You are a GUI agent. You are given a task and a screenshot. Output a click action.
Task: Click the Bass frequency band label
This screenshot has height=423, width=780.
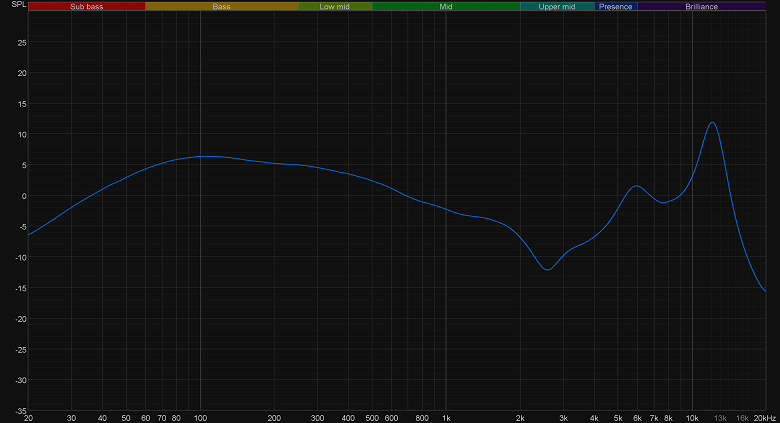pyautogui.click(x=221, y=6)
